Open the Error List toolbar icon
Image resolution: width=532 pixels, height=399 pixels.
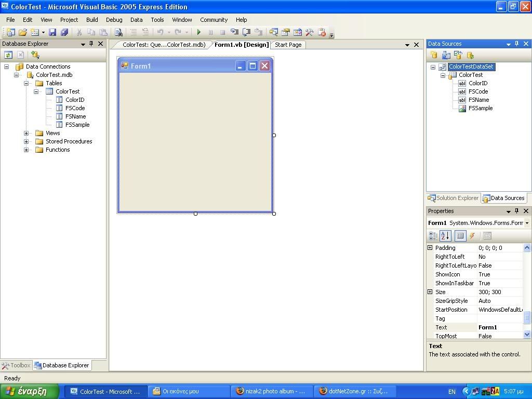click(x=321, y=32)
